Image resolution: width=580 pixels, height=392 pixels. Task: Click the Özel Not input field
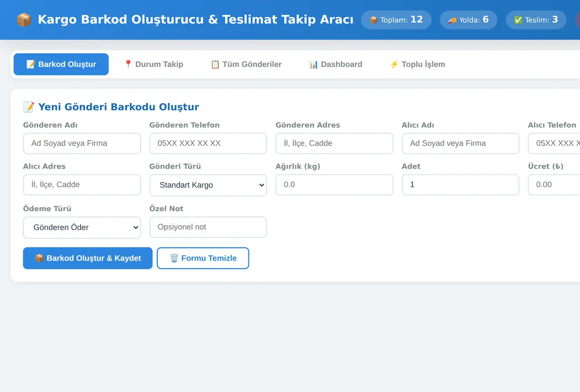pyautogui.click(x=208, y=227)
